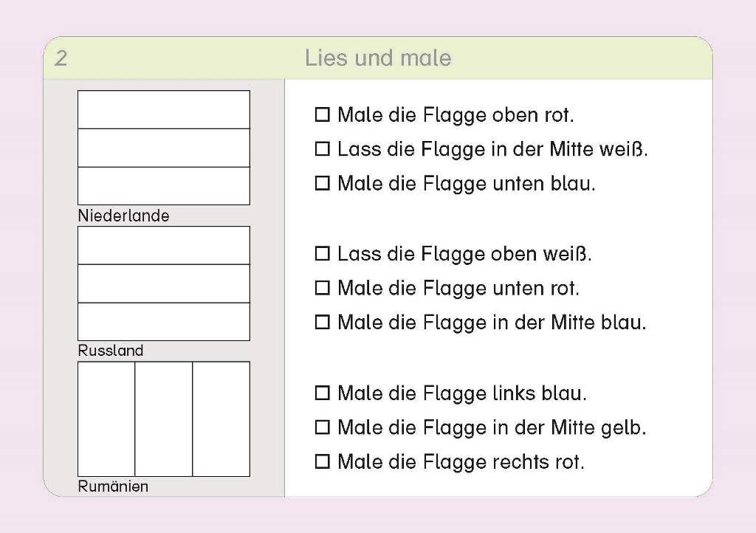
Task: Check 'Male die Flagge unten blau' box
Action: tap(322, 183)
